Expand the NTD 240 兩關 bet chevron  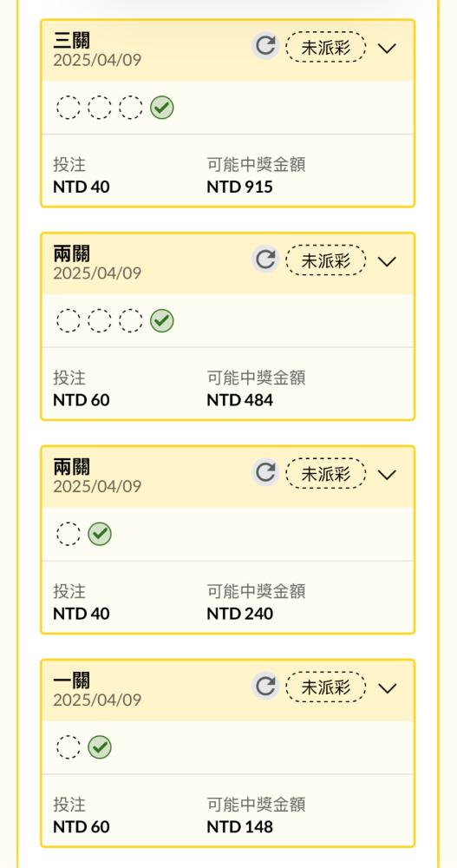coord(387,475)
